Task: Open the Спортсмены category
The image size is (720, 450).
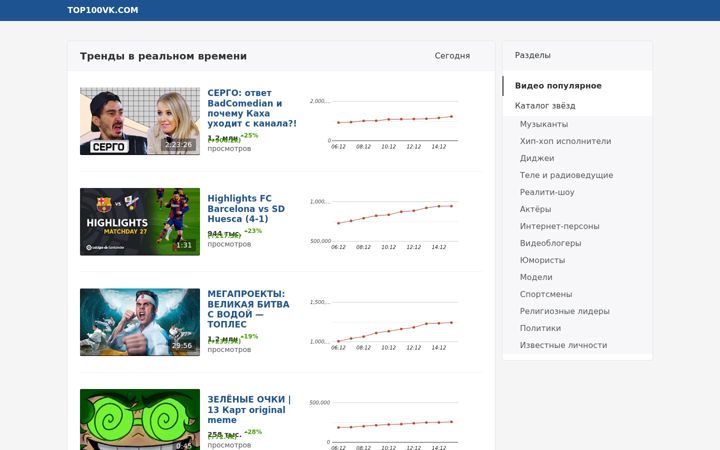Action: pyautogui.click(x=546, y=294)
